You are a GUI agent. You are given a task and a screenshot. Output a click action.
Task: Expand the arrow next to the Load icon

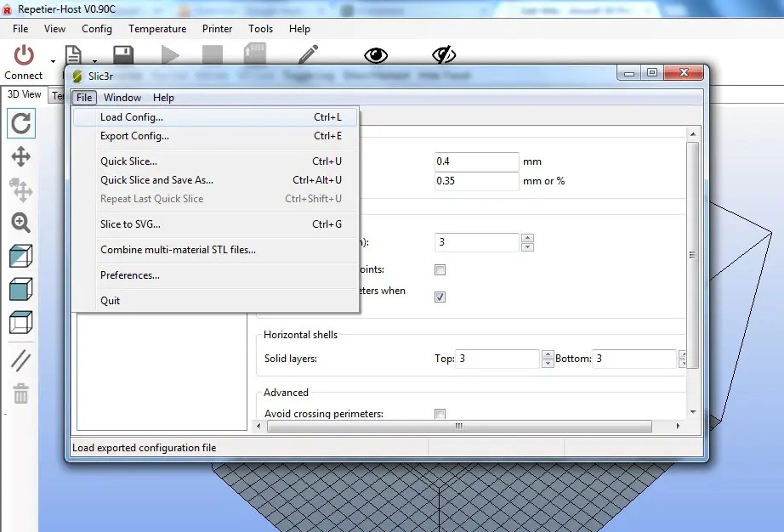(94, 61)
